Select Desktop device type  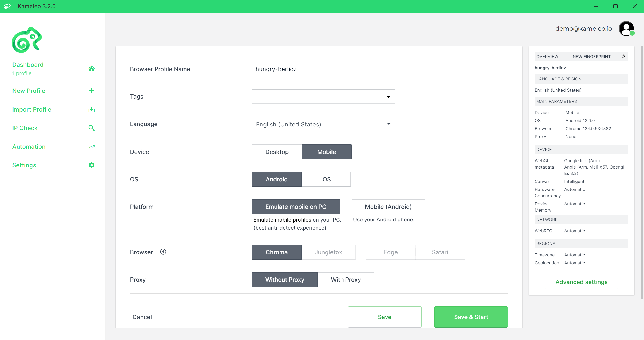[277, 152]
